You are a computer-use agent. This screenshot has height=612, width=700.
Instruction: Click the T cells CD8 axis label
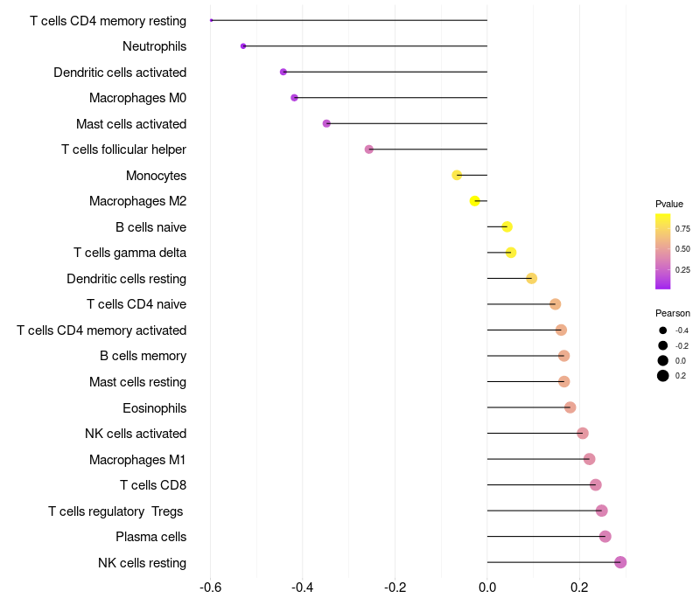click(153, 485)
